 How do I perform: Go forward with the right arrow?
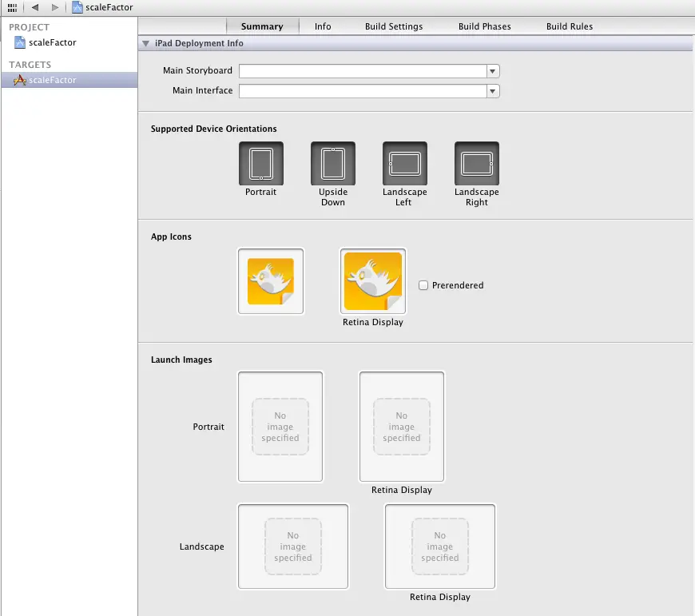pos(54,7)
